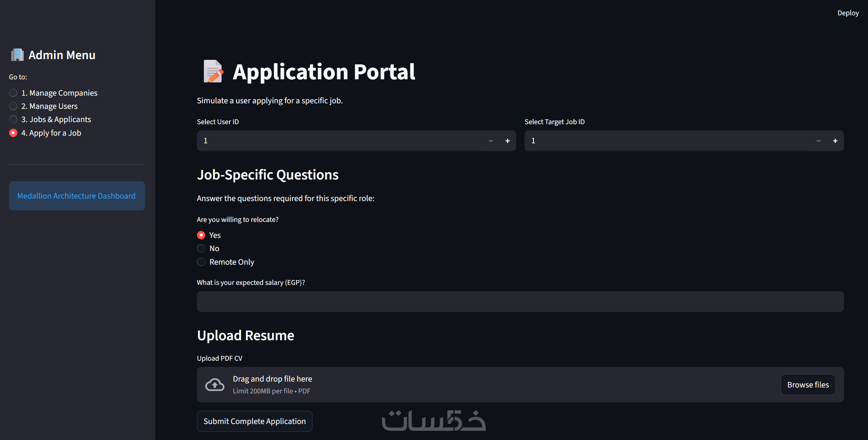
Task: Click the cloud upload icon
Action: pyautogui.click(x=215, y=385)
